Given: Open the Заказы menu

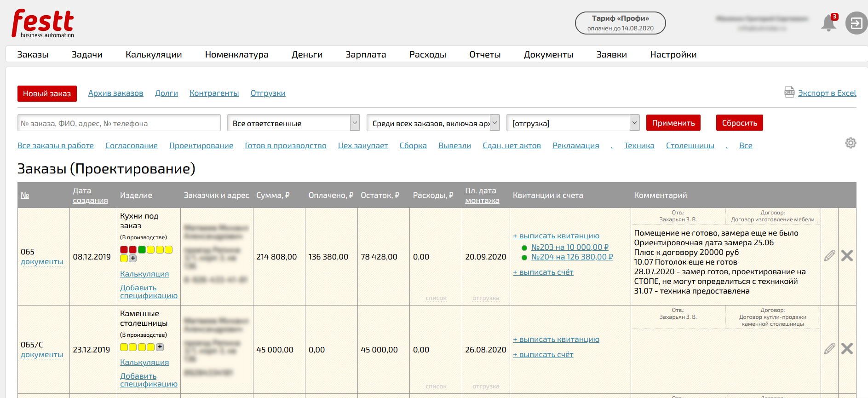Looking at the screenshot, I should pos(33,54).
